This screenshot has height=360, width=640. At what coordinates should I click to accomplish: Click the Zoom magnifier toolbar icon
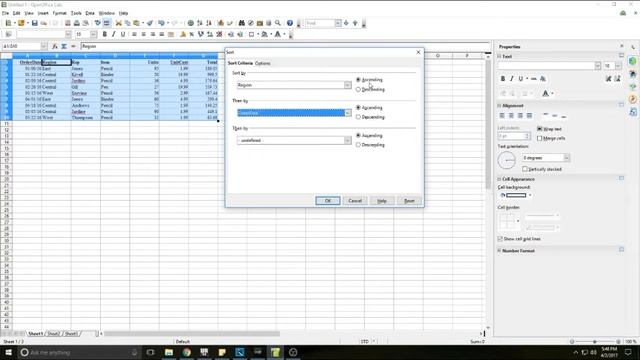[278, 23]
